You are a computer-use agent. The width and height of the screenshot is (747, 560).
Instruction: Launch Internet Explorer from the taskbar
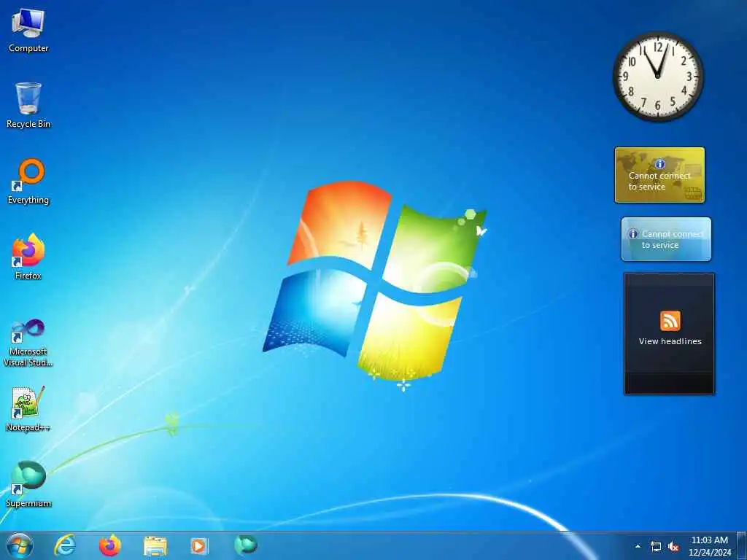65,545
